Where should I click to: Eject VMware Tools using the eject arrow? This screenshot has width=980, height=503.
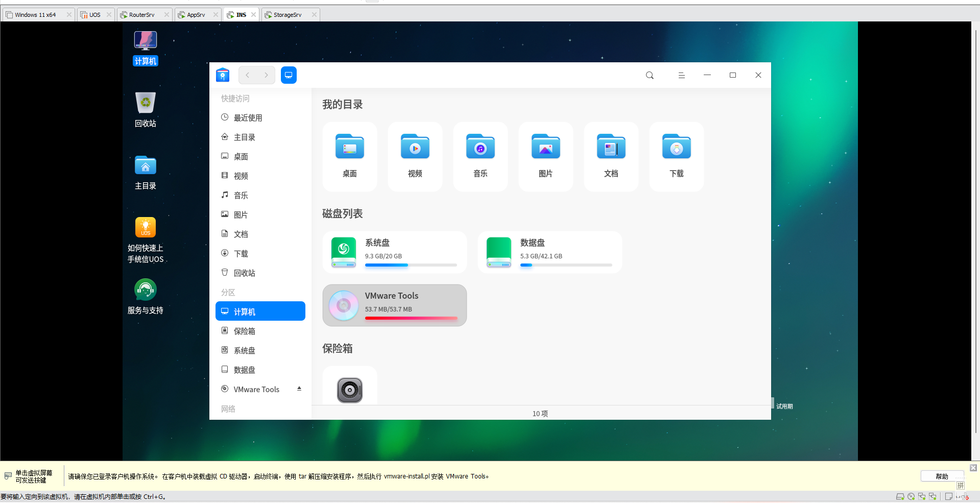(x=299, y=389)
